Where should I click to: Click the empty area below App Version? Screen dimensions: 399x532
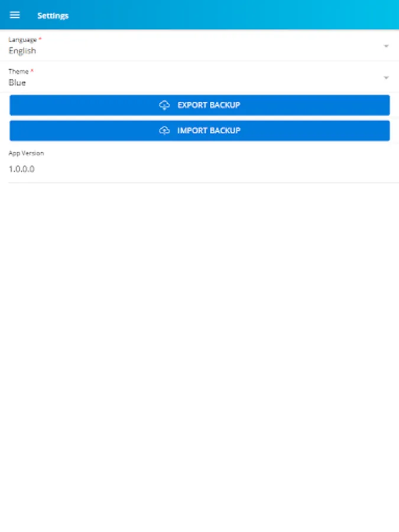200,356
